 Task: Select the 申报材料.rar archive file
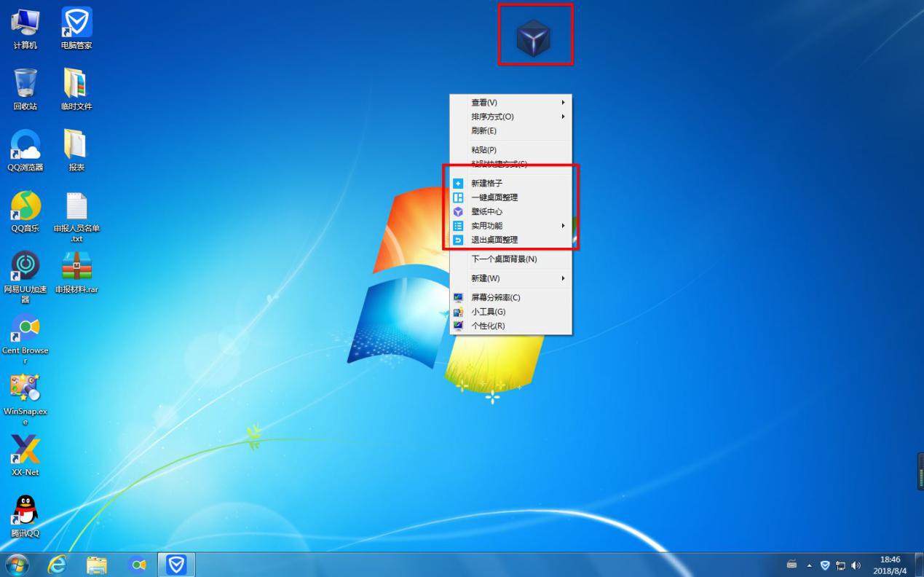tap(76, 267)
